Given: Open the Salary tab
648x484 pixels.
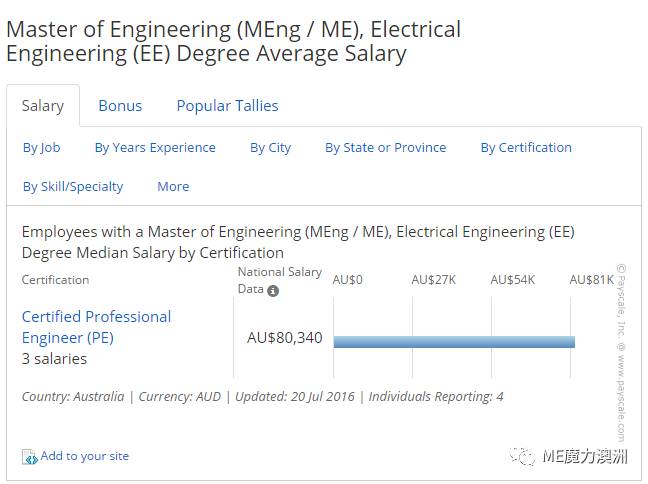Looking at the screenshot, I should tap(43, 106).
